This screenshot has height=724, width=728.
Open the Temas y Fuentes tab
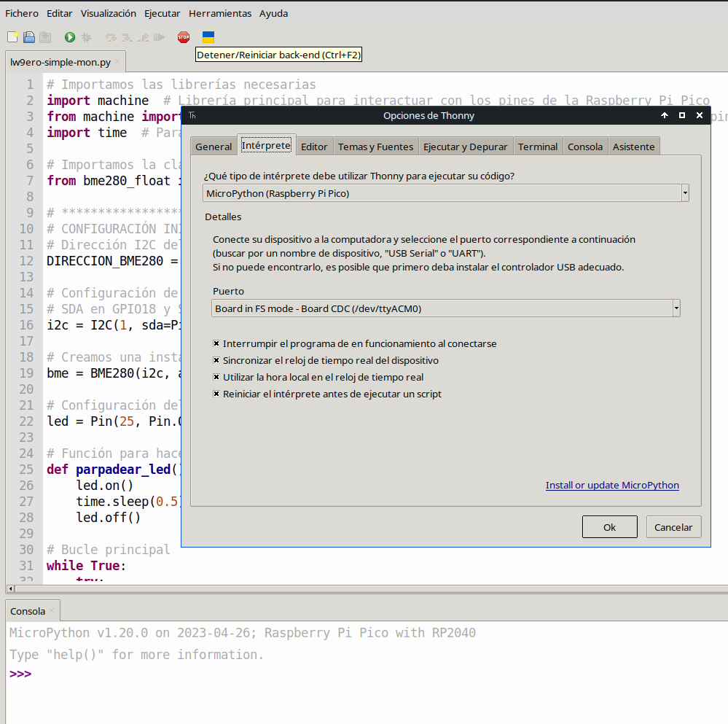tap(375, 147)
